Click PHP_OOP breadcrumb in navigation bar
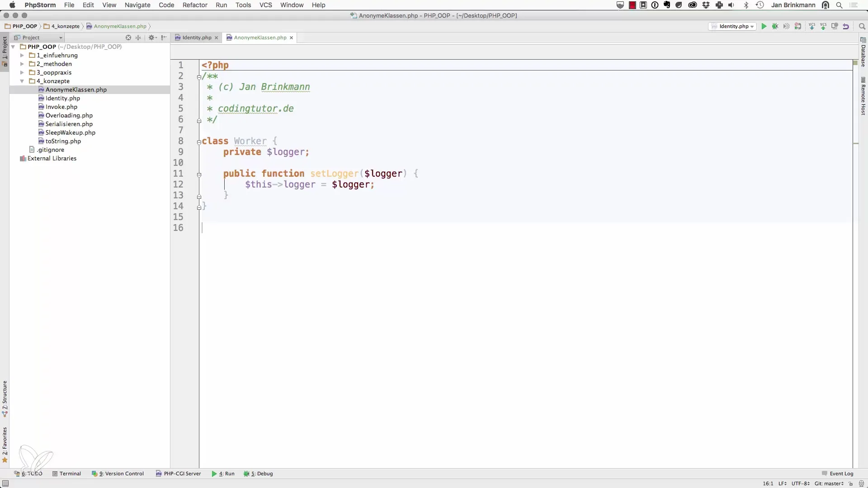The width and height of the screenshot is (868, 488). click(21, 26)
